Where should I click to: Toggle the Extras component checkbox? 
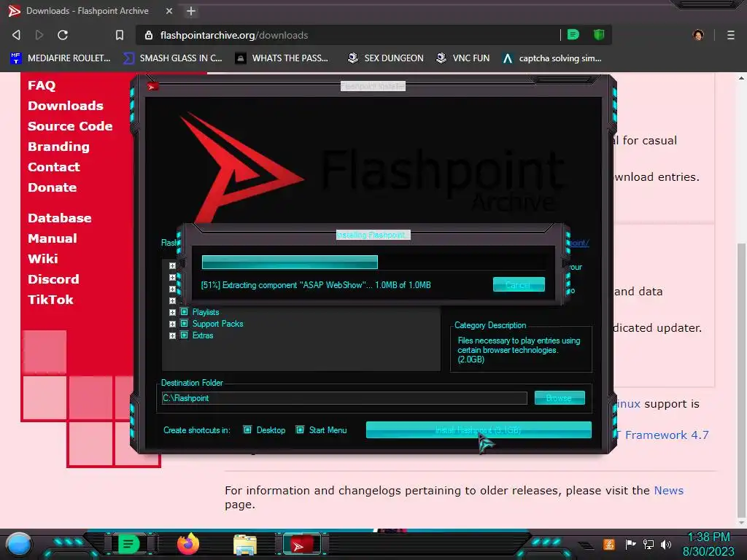click(x=185, y=335)
